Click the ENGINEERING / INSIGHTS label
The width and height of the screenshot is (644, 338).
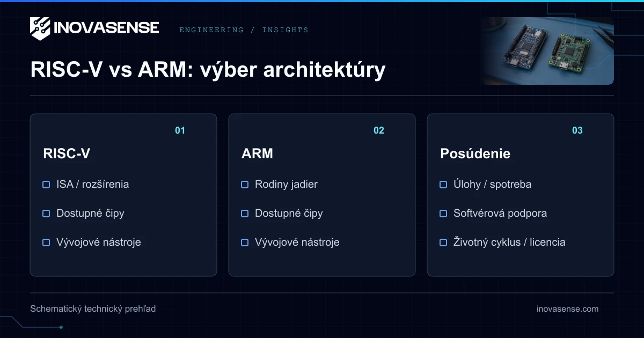[x=244, y=30]
